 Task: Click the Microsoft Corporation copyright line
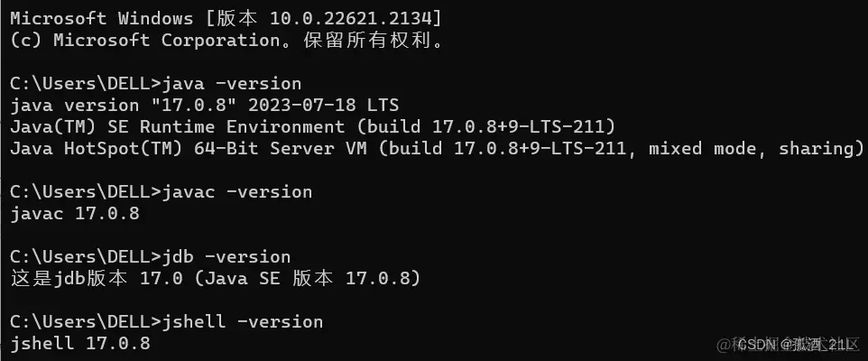point(228,41)
